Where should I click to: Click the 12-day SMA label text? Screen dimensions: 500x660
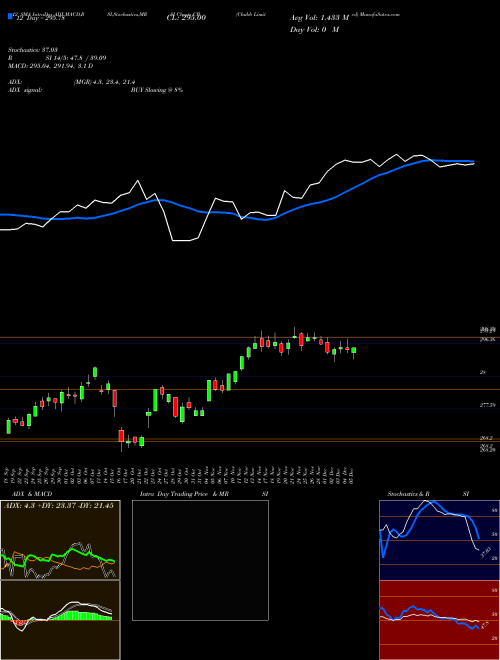tap(40, 18)
